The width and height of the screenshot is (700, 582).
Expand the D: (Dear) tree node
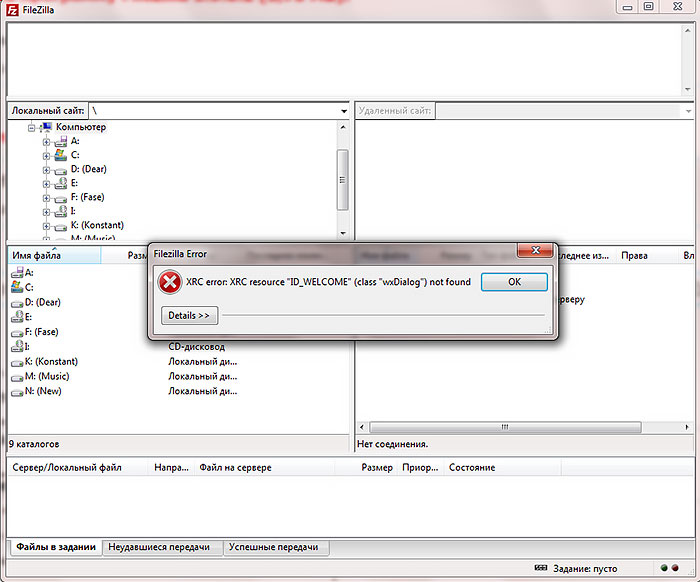[x=46, y=170]
